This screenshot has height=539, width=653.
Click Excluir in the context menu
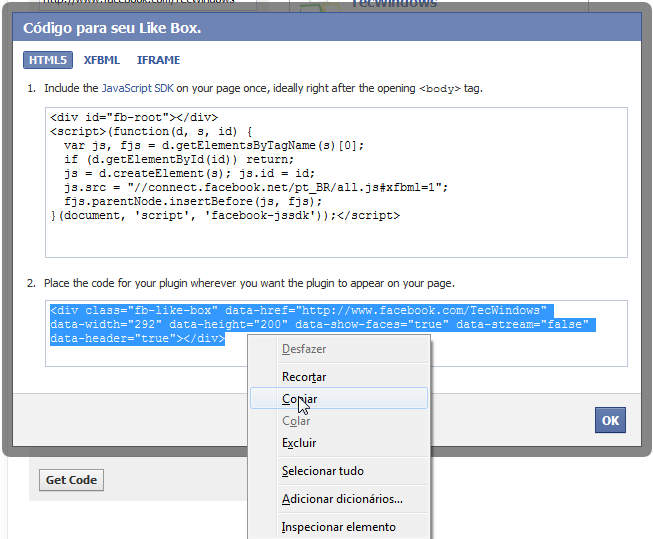(299, 443)
